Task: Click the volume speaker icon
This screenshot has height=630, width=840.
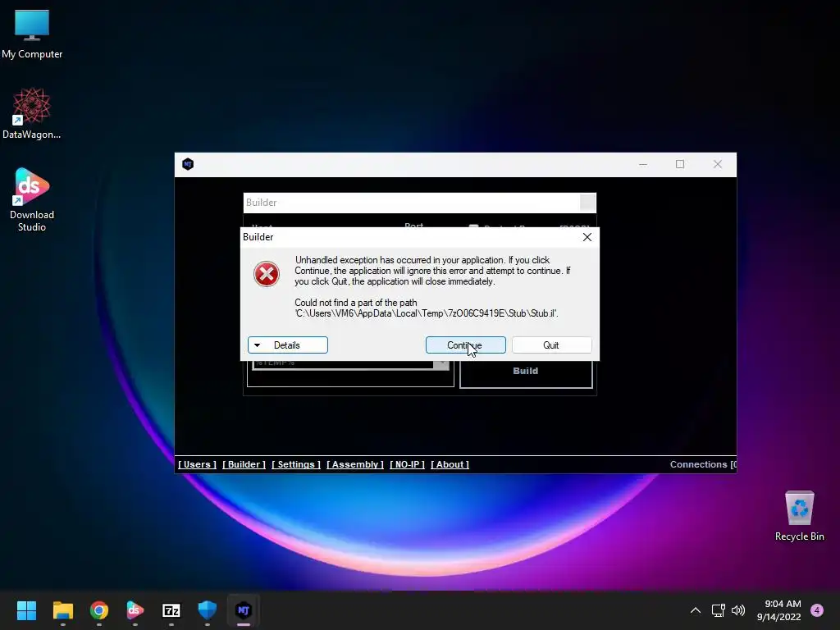Action: click(x=738, y=610)
